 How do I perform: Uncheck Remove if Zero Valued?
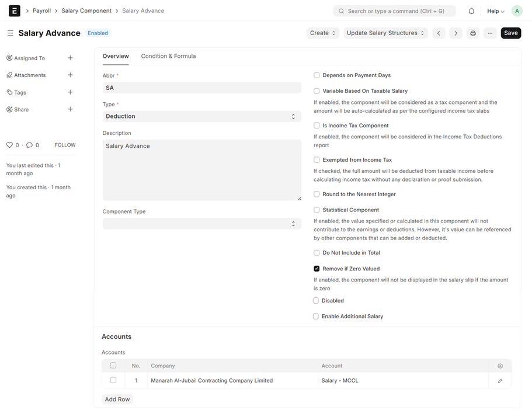click(x=317, y=269)
